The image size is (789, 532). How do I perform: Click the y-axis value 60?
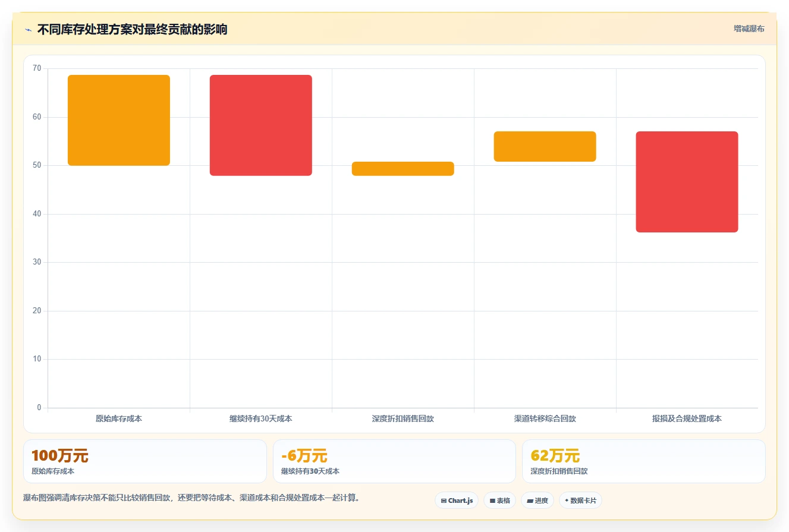[37, 117]
